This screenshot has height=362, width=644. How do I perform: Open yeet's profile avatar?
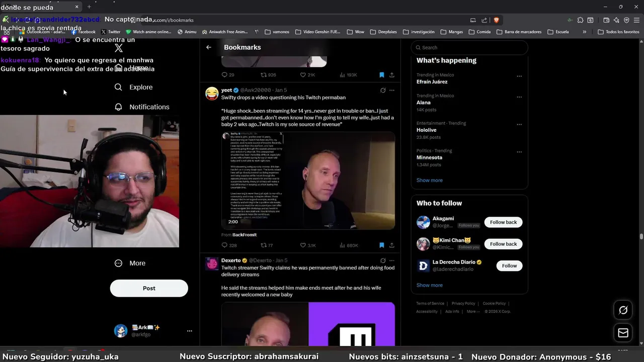[x=212, y=94]
